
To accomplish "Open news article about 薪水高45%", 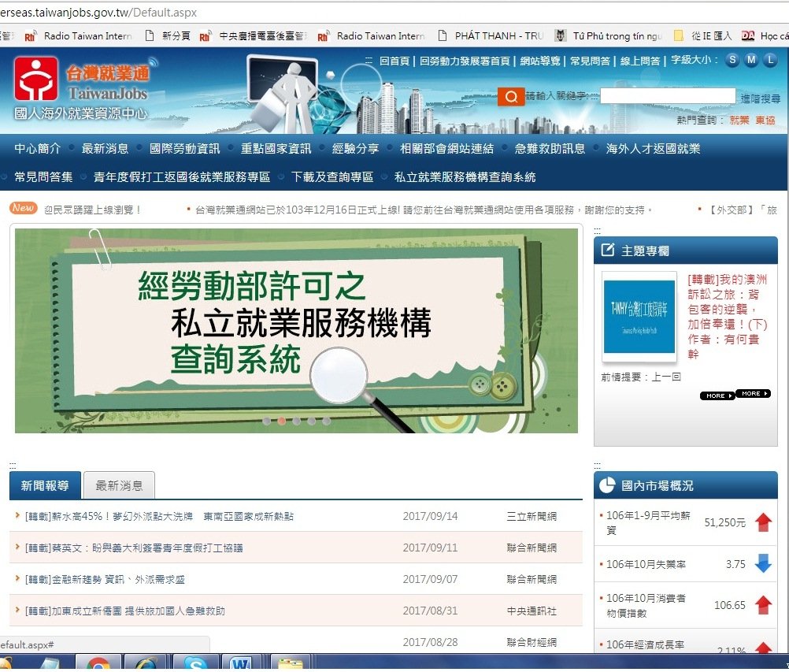I will 159,517.
